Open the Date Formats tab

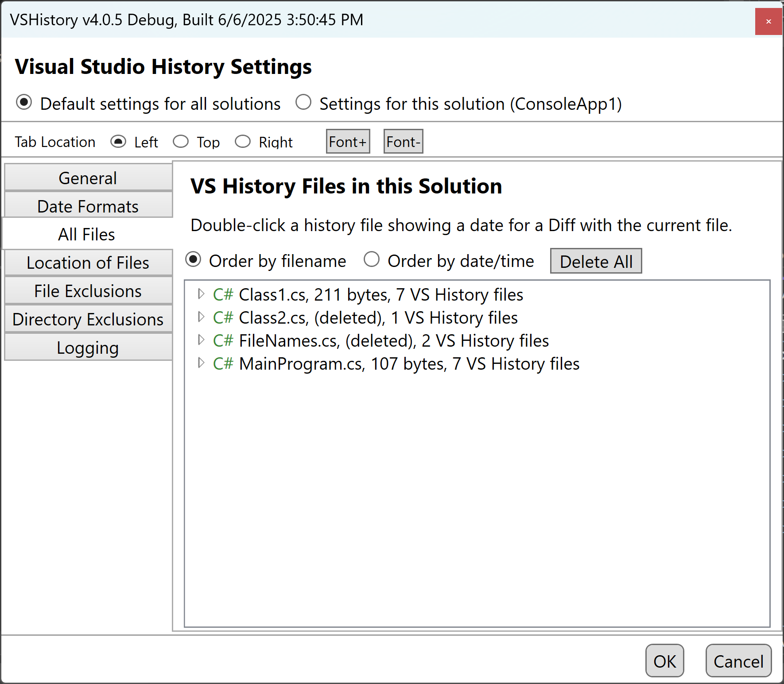pos(87,206)
